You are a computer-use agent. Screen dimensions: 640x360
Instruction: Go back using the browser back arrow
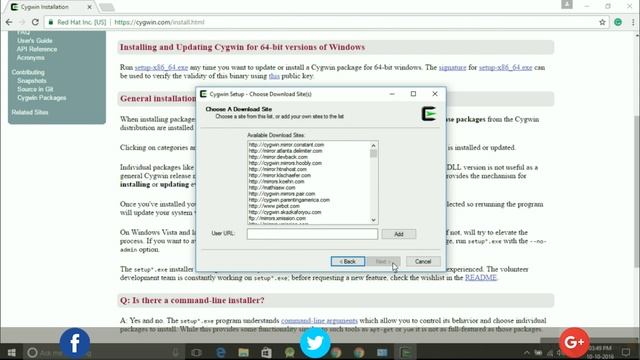point(9,22)
